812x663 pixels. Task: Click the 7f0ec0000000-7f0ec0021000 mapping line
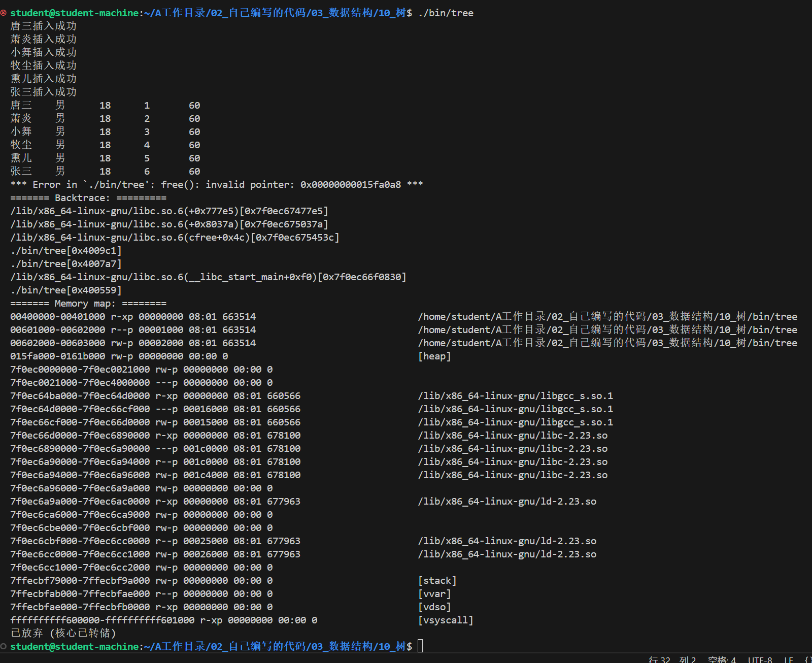coord(142,369)
